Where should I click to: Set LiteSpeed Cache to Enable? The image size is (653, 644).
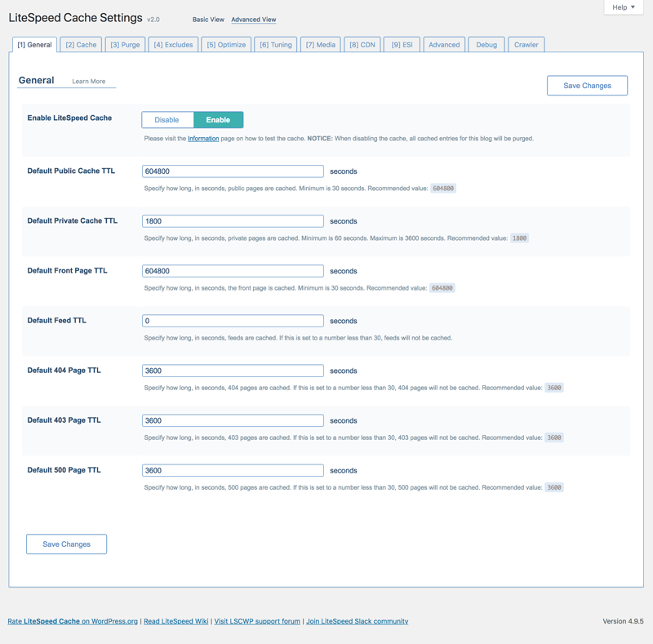[x=218, y=120]
